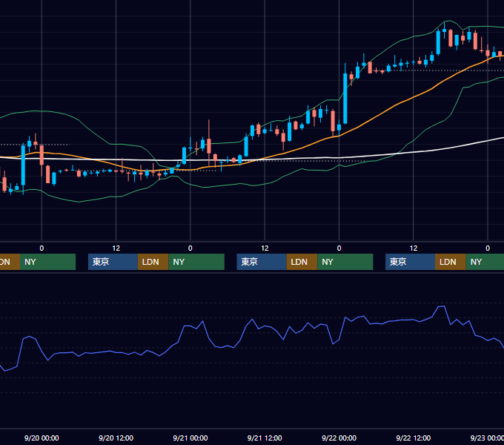Click the LDN session block on 9/22

pyautogui.click(x=451, y=262)
